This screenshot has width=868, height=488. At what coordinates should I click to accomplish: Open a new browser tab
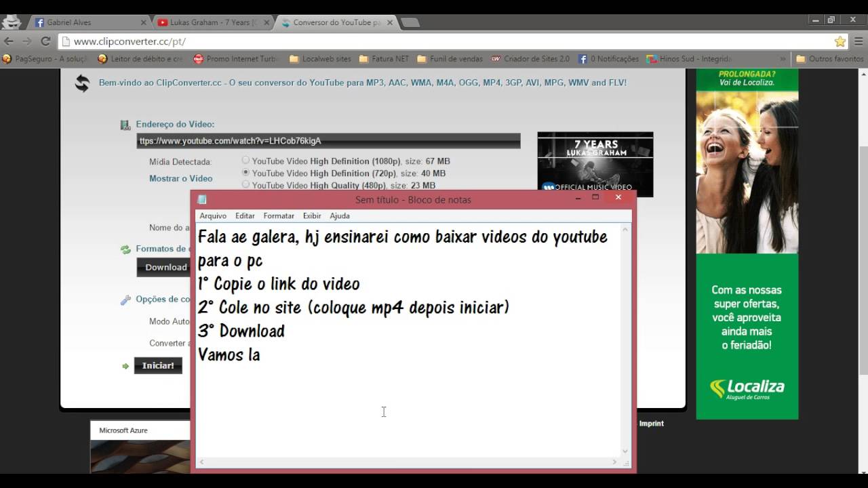[x=410, y=22]
